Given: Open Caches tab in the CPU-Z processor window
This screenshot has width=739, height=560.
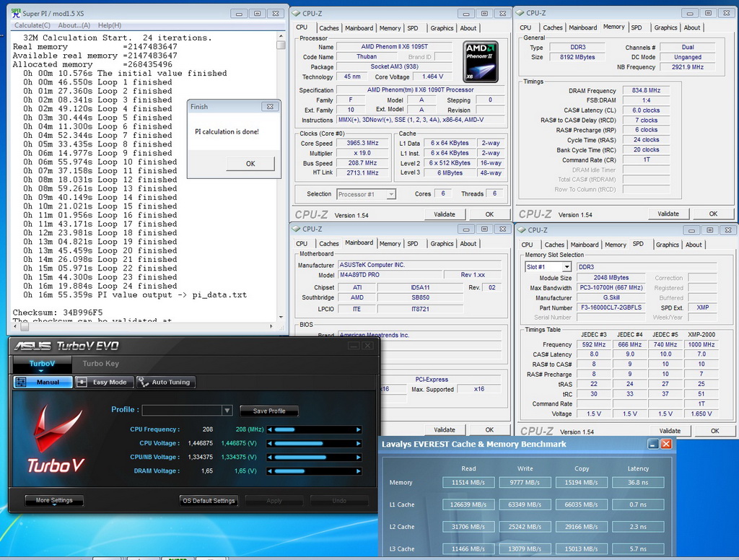Looking at the screenshot, I should pyautogui.click(x=328, y=28).
